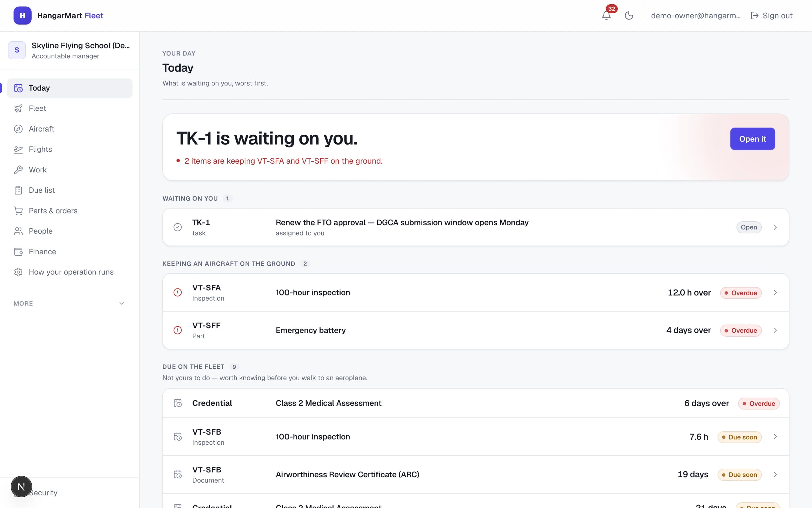Click the Finance wallet icon

[x=18, y=252]
